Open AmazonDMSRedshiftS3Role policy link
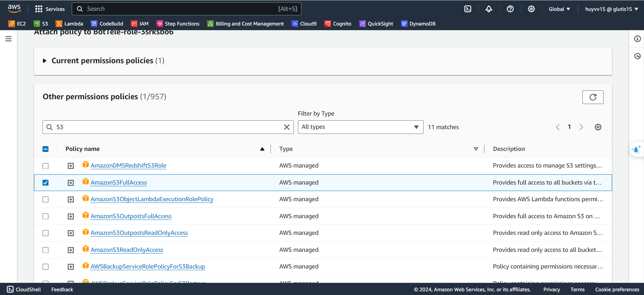 tap(128, 166)
